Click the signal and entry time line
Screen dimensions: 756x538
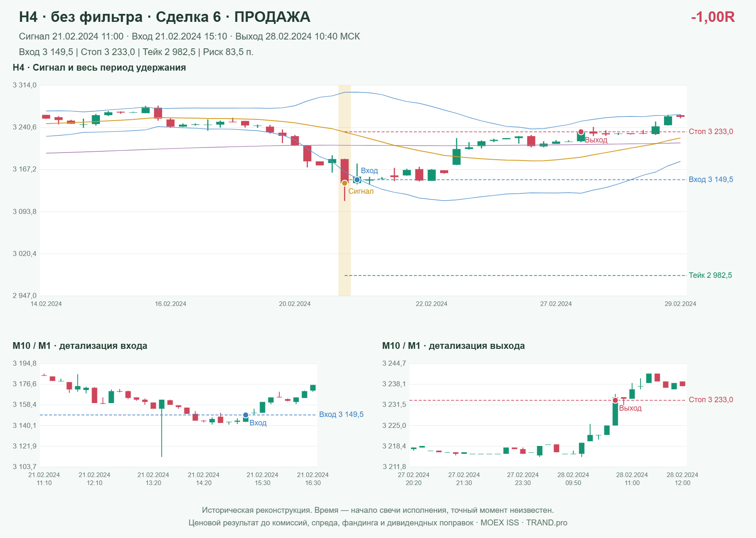point(189,37)
